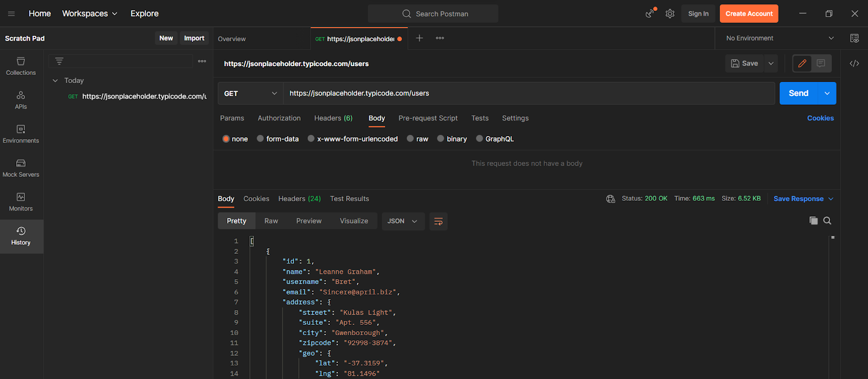Click the Send button

click(799, 93)
